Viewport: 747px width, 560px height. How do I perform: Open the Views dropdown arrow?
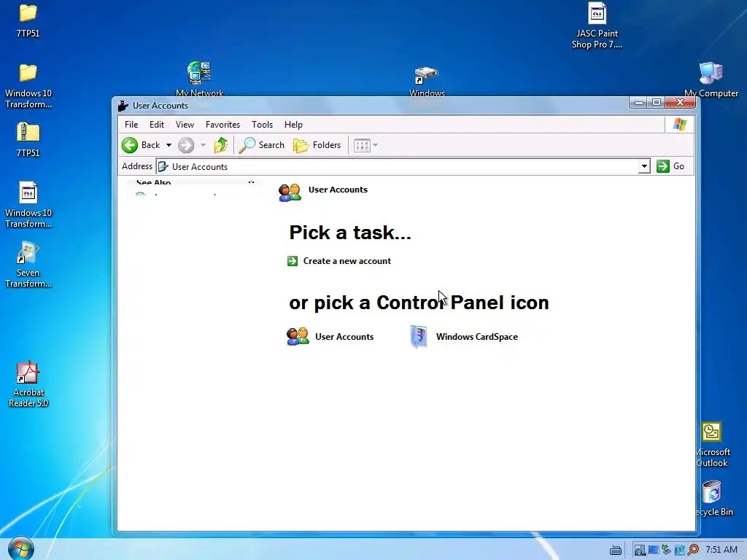(x=376, y=145)
